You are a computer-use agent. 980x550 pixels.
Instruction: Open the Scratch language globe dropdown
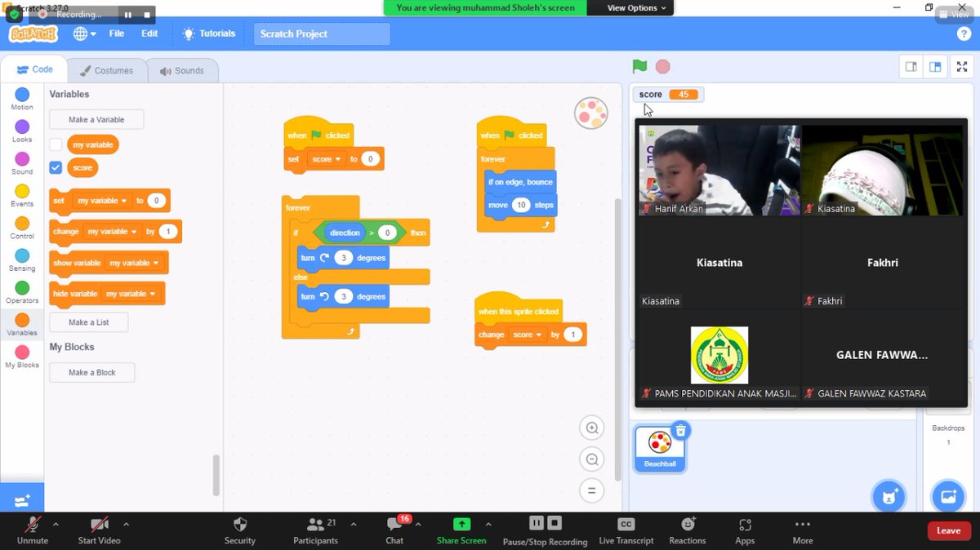click(85, 34)
